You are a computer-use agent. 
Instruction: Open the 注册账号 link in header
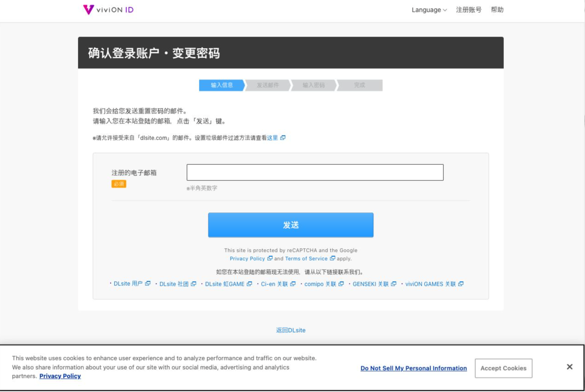coord(469,10)
